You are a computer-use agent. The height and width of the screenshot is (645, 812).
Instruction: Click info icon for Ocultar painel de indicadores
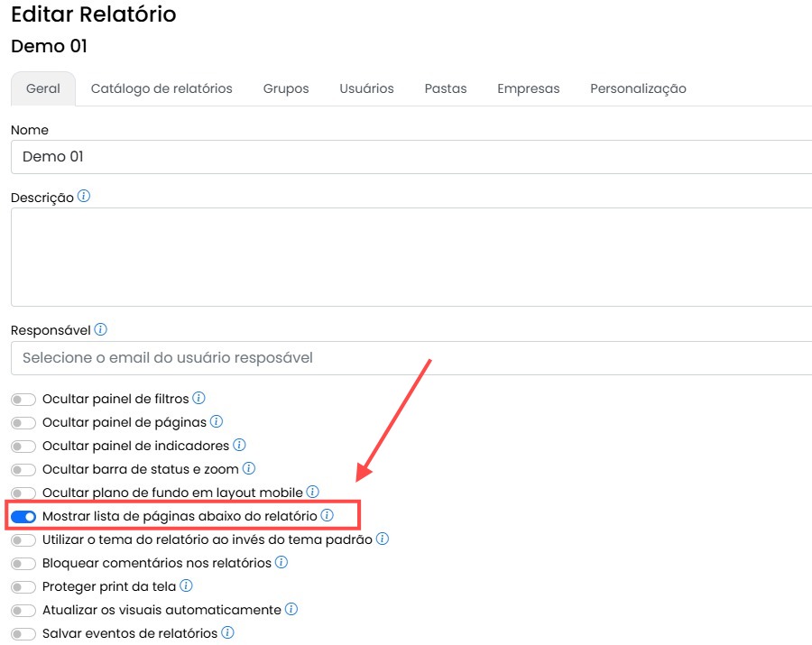[x=239, y=445]
